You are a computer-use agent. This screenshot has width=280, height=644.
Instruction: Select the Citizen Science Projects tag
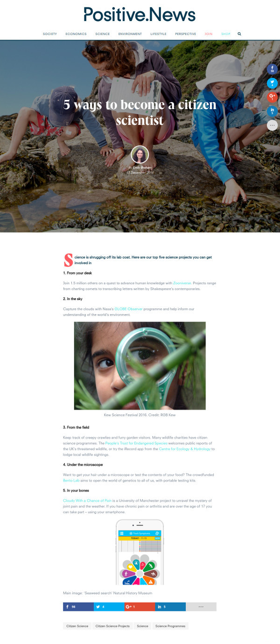point(112,626)
